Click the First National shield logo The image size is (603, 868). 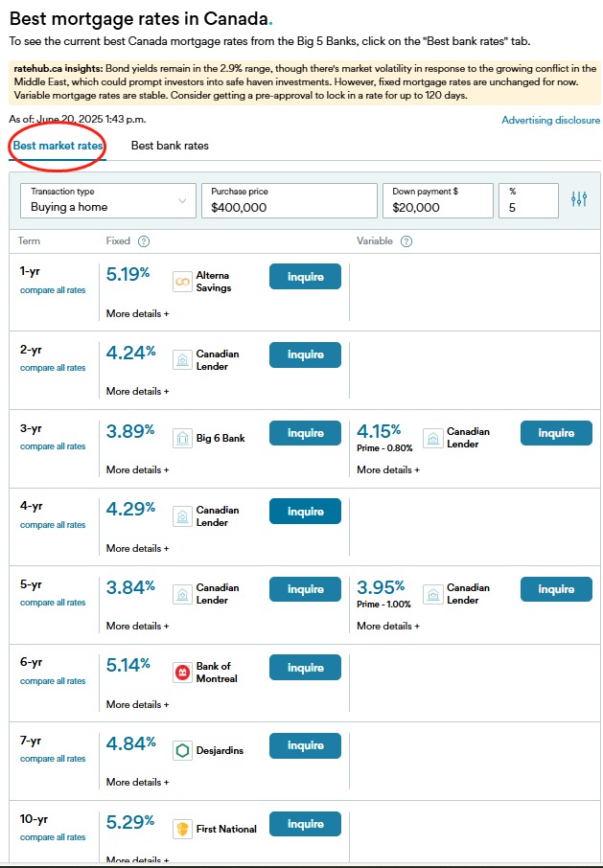pos(182,830)
